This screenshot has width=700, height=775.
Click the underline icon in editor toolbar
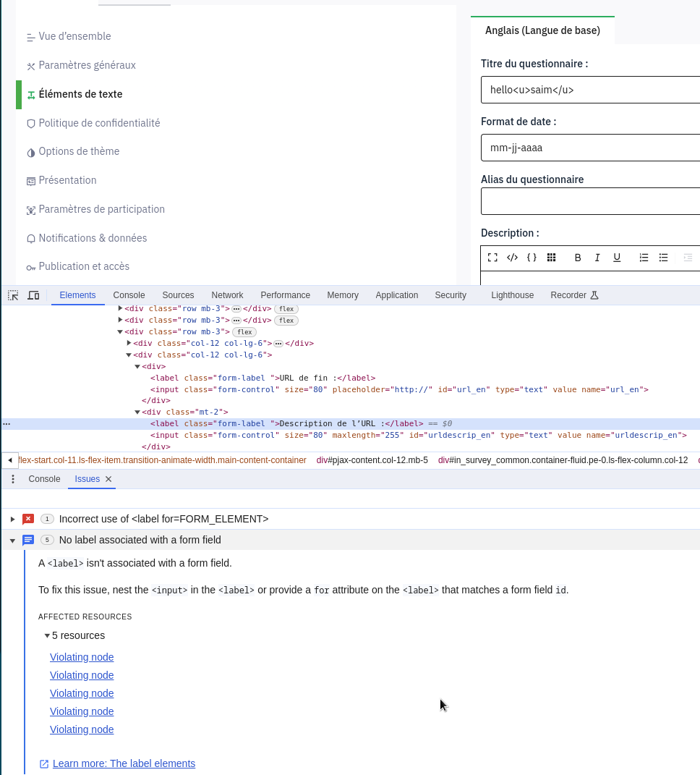point(617,258)
